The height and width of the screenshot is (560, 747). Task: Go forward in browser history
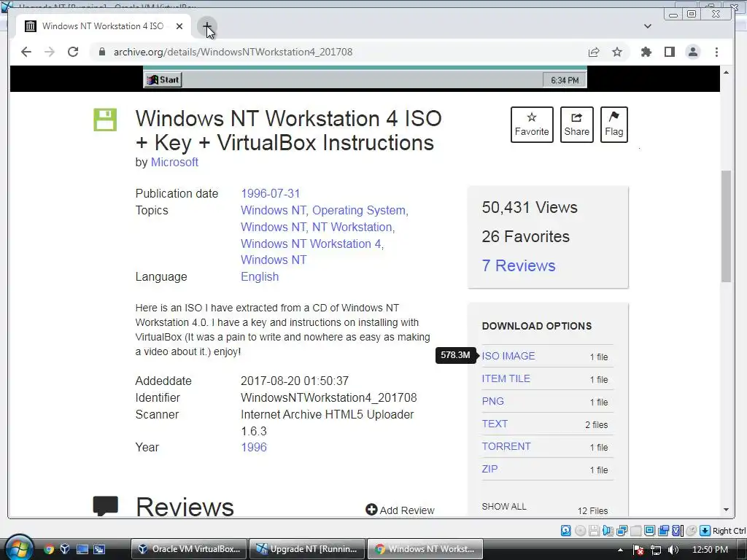coord(50,52)
